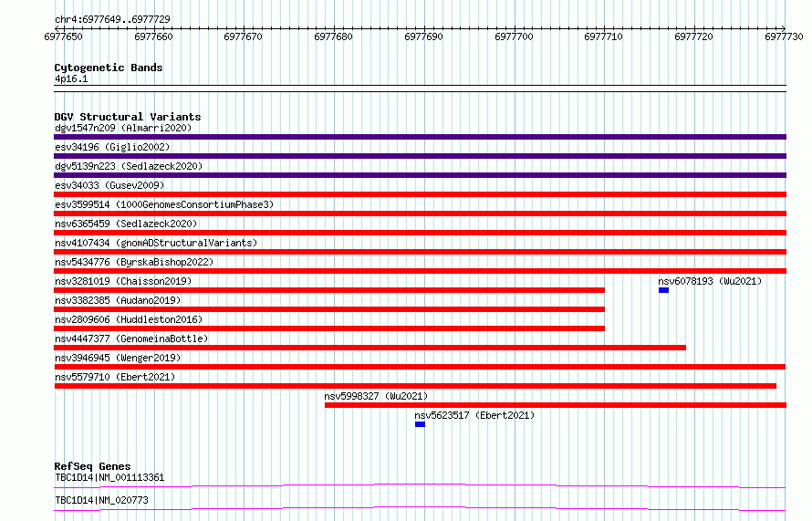Click the RefSeq Genes track title
This screenshot has height=521, width=812.
(x=92, y=466)
